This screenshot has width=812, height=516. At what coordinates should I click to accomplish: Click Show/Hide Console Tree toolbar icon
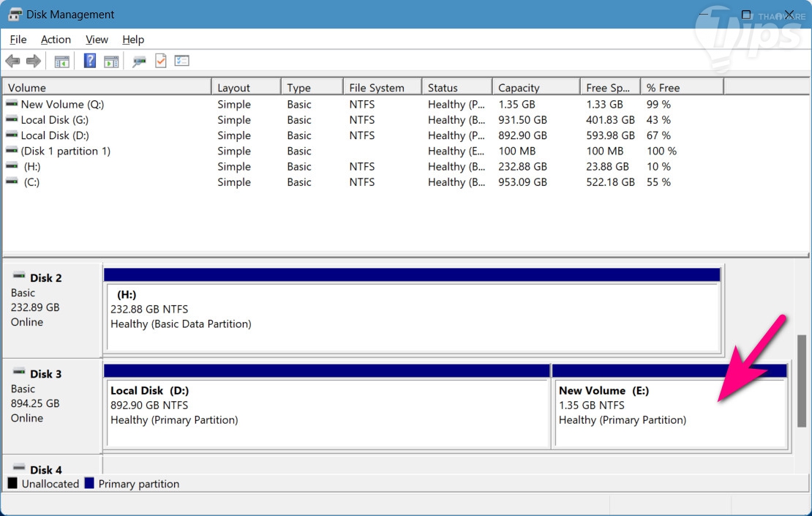pos(62,61)
